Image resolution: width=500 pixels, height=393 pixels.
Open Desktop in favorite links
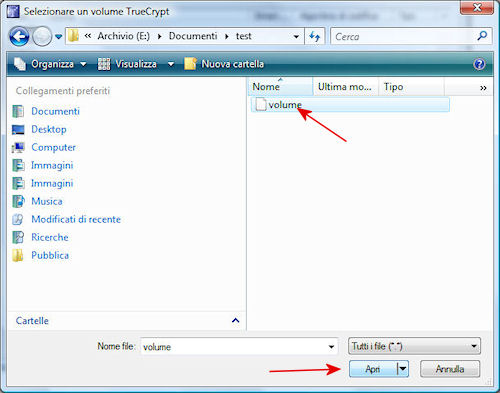[49, 129]
